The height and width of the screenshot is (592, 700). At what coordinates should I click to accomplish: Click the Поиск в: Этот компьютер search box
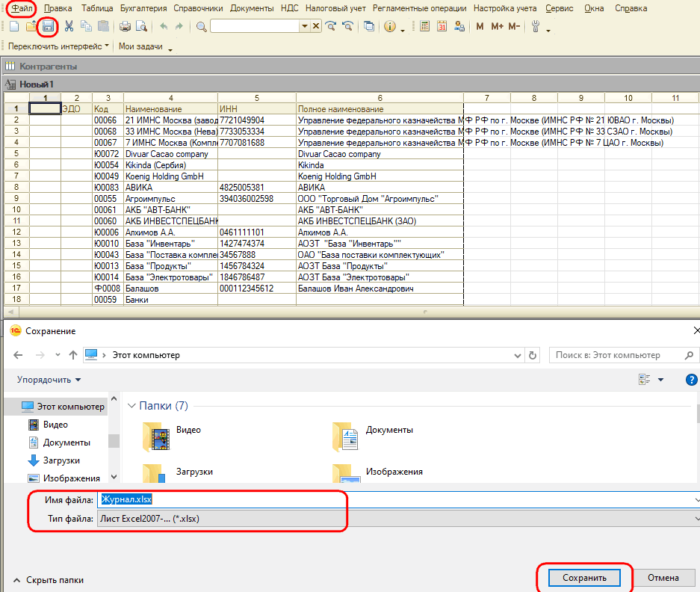(x=624, y=355)
